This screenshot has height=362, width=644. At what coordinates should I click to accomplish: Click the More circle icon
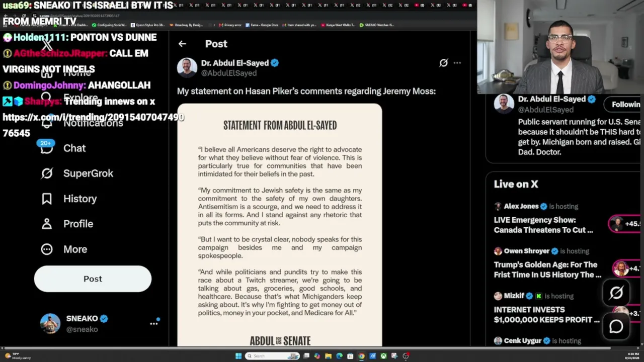(47, 249)
